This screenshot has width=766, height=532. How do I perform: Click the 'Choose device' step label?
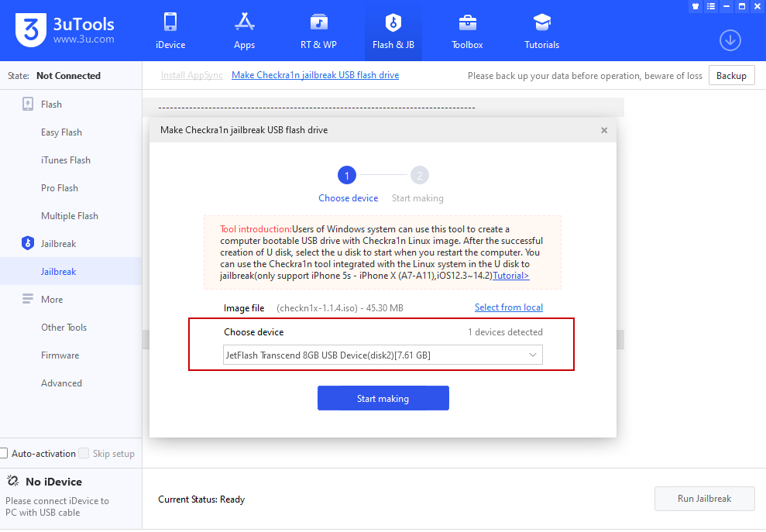(349, 198)
